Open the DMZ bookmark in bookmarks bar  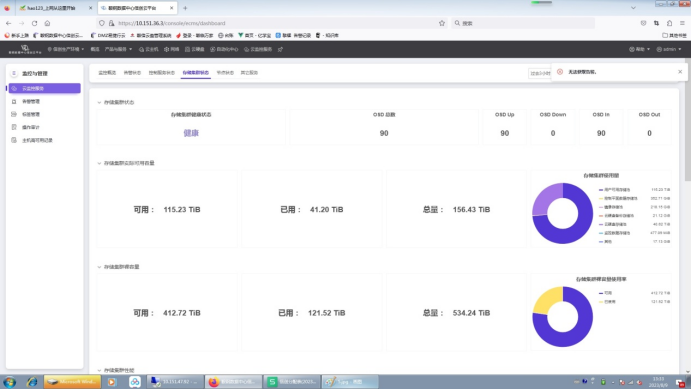(x=108, y=35)
